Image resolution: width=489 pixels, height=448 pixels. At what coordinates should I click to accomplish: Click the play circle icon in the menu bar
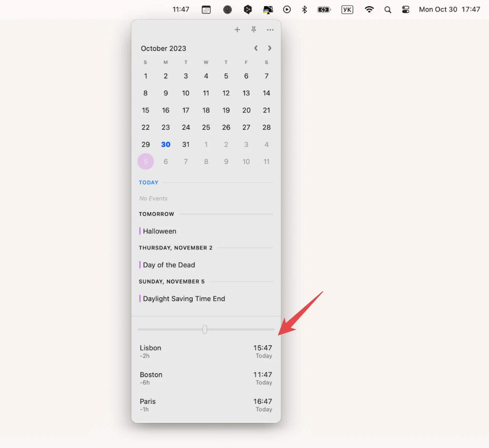click(287, 10)
